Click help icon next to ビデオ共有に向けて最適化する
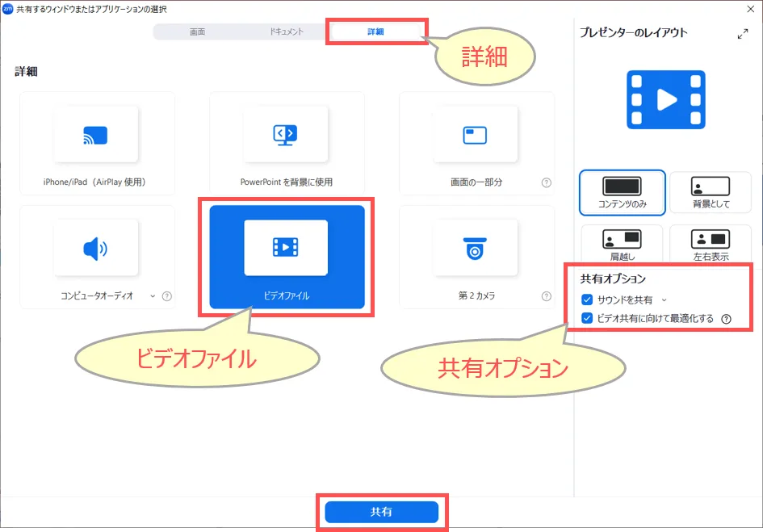763x532 pixels. [x=726, y=319]
